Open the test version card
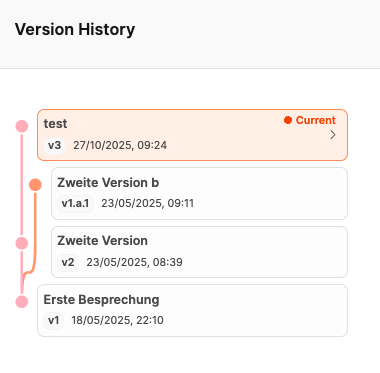380x373 pixels. (x=192, y=135)
